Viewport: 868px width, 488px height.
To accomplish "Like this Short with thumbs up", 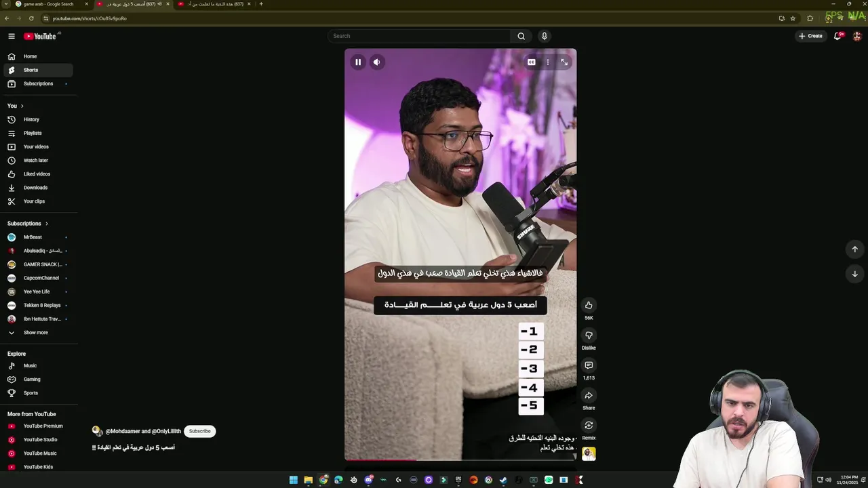I will (589, 305).
